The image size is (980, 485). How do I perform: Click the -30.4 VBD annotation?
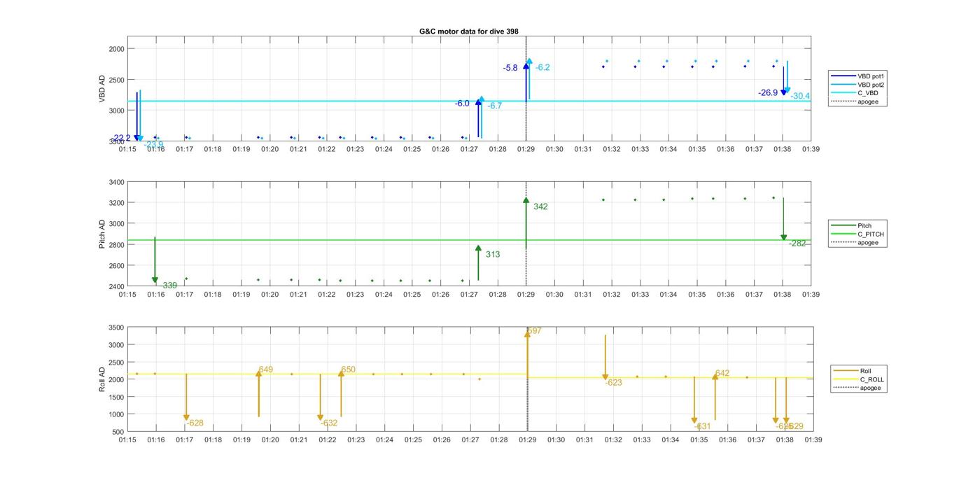(x=800, y=96)
